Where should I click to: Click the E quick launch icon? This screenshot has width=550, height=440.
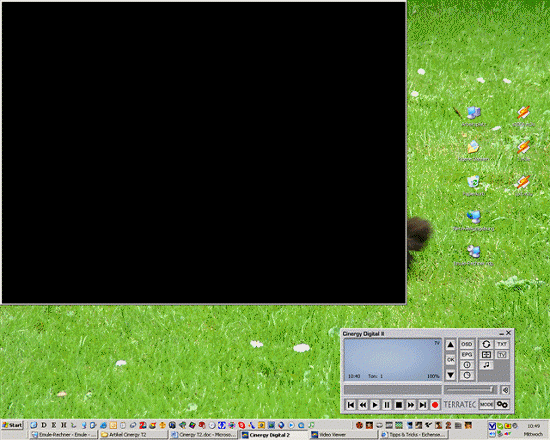click(x=54, y=425)
